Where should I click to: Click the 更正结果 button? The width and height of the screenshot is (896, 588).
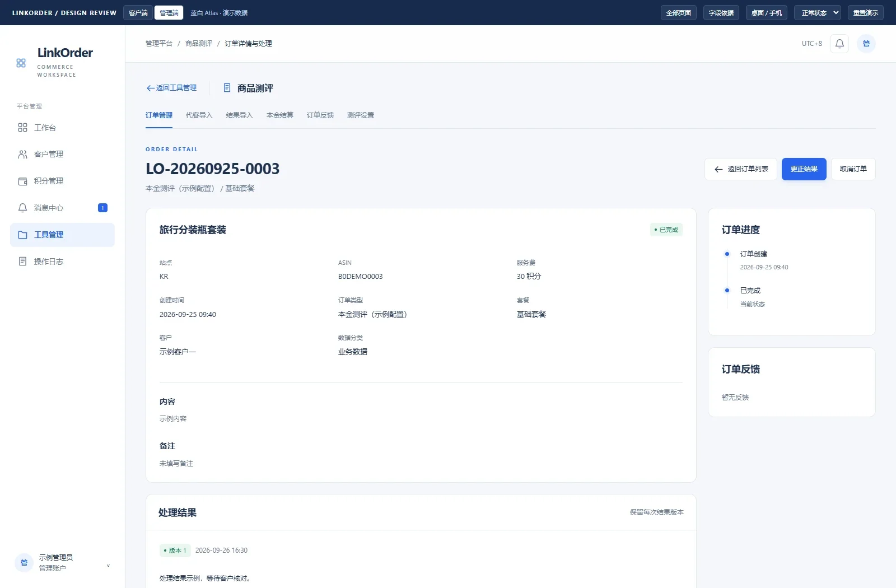[804, 169]
